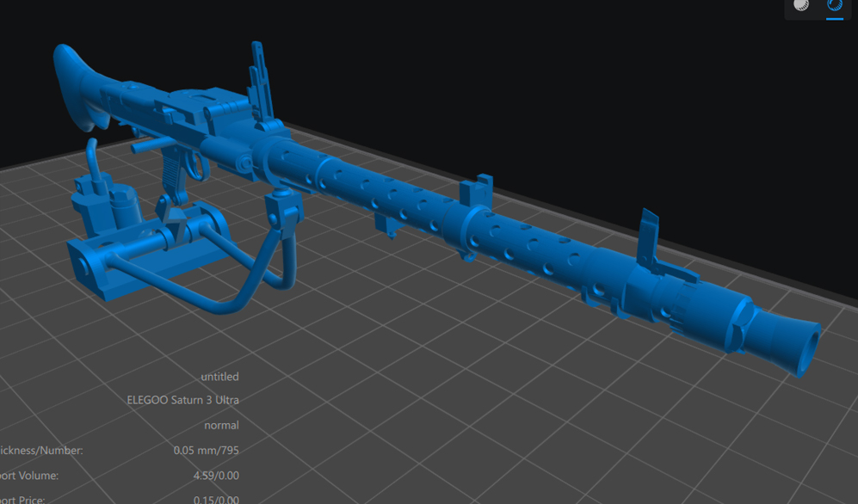
Task: Click the ELEGOO Saturn 3 Ultra printer label
Action: [182, 400]
